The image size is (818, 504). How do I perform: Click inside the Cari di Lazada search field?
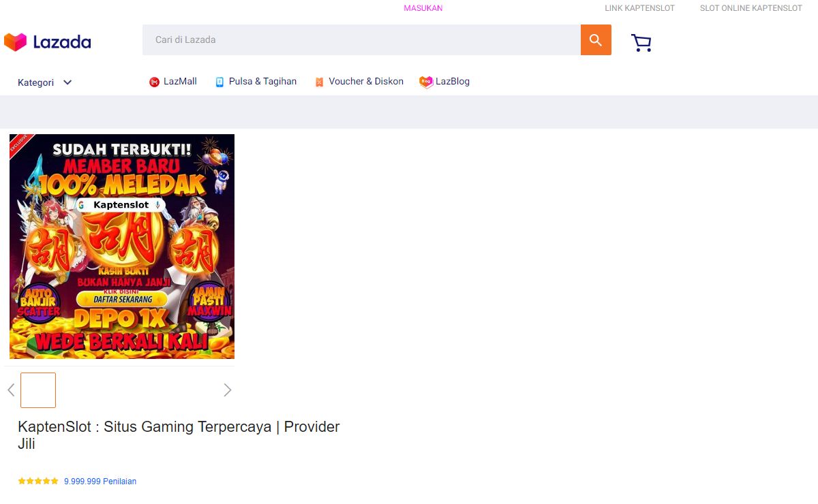point(361,40)
